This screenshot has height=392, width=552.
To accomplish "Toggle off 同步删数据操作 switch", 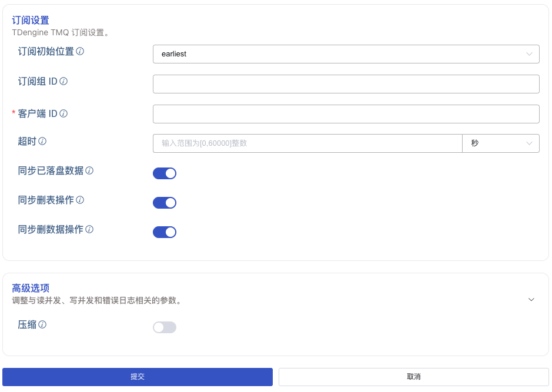I will pos(165,232).
